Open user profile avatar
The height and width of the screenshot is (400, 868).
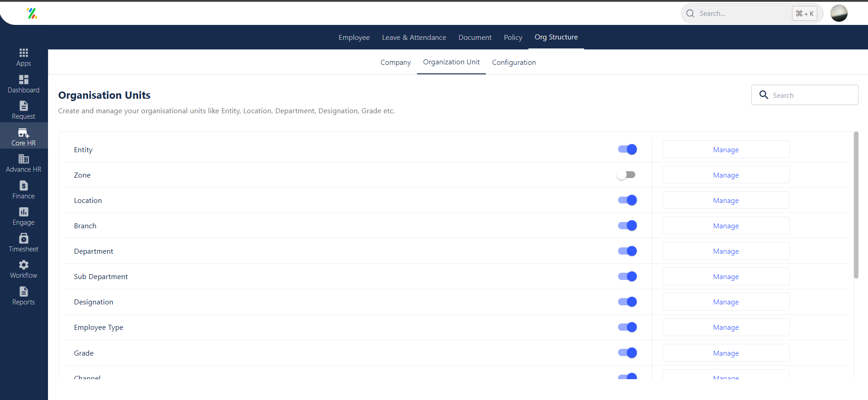(839, 13)
